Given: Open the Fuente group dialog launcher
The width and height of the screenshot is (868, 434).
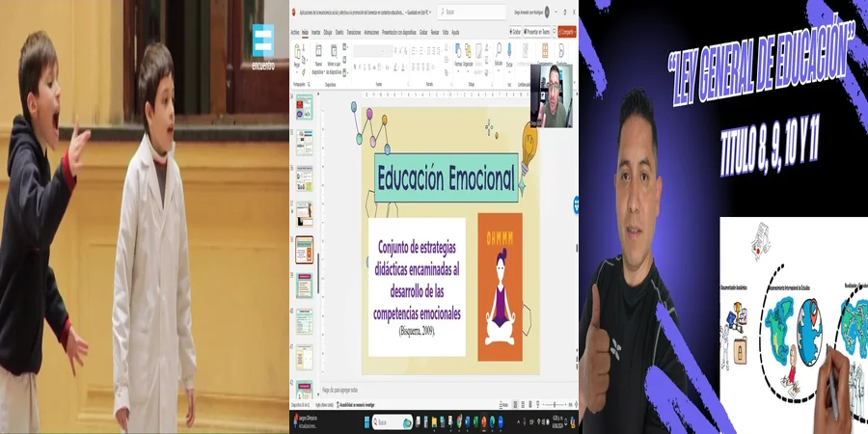Looking at the screenshot, I should tap(408, 84).
